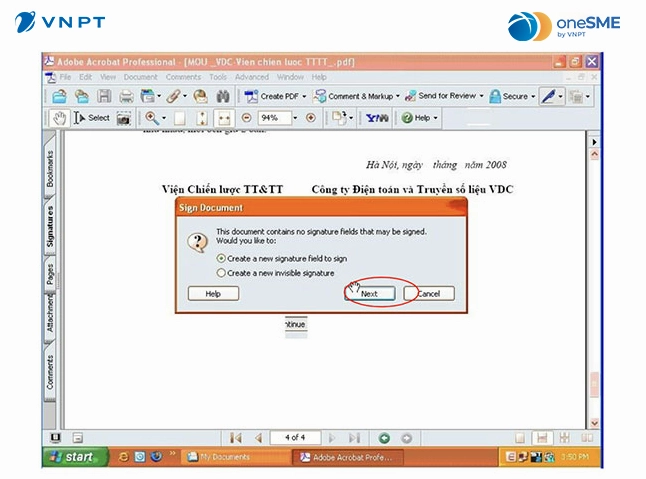Screen dimensions: 646x479
Task: Click the Fit Width icon
Action: pyautogui.click(x=224, y=119)
